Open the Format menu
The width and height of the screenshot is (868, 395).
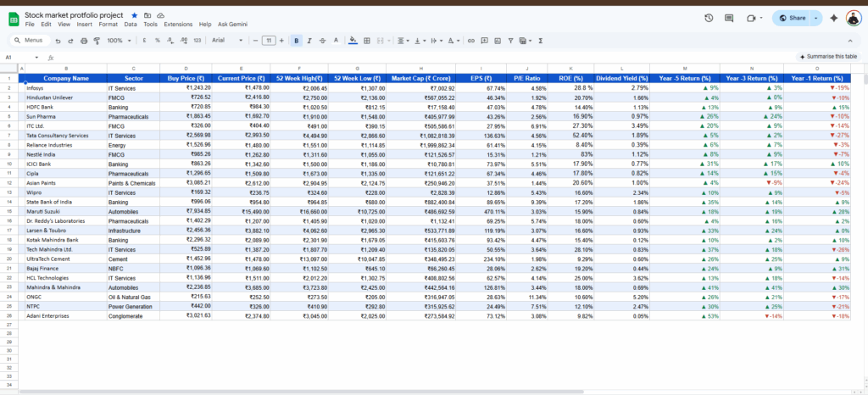click(x=108, y=25)
